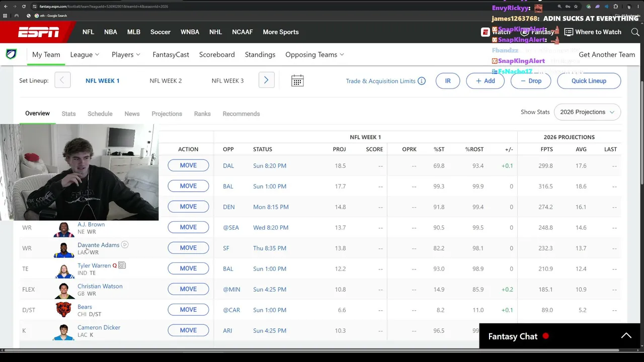The image size is (644, 362).
Task: Switch to the News tab
Action: [x=132, y=114]
